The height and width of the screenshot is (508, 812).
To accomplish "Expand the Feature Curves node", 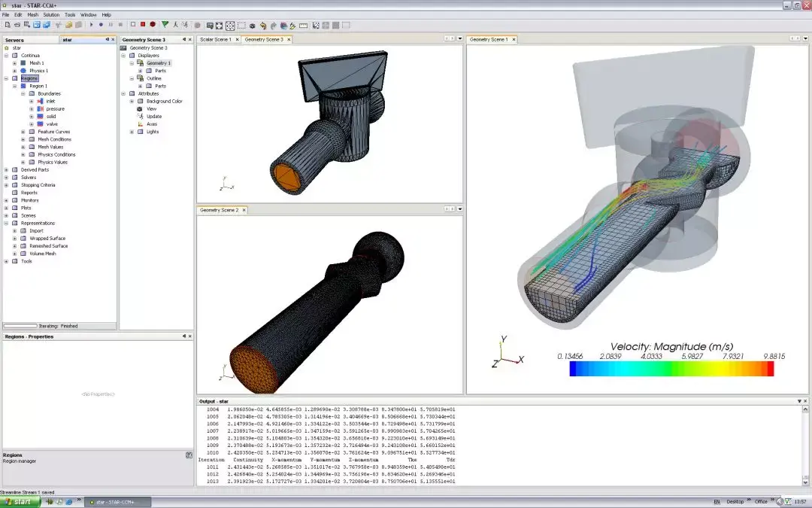I will point(23,132).
